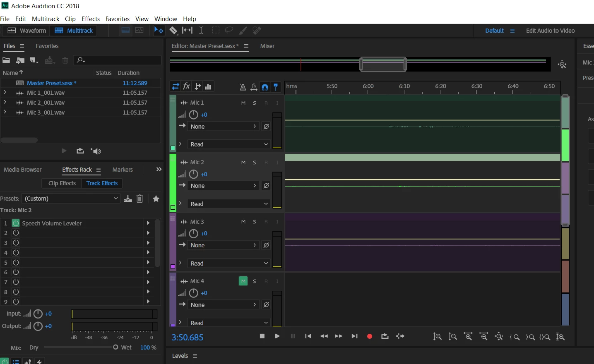
Task: Open file folder icon in Files panel
Action: [x=6, y=60]
